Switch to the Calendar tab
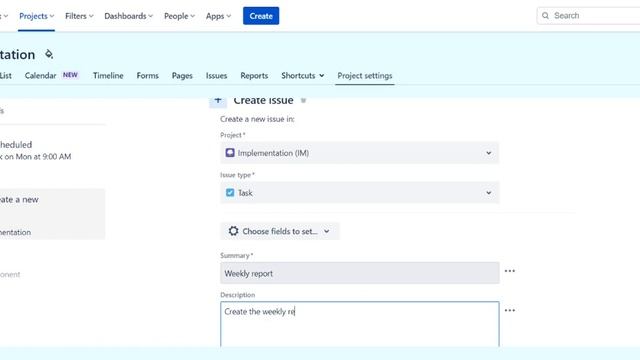This screenshot has height=360, width=640. pyautogui.click(x=40, y=76)
